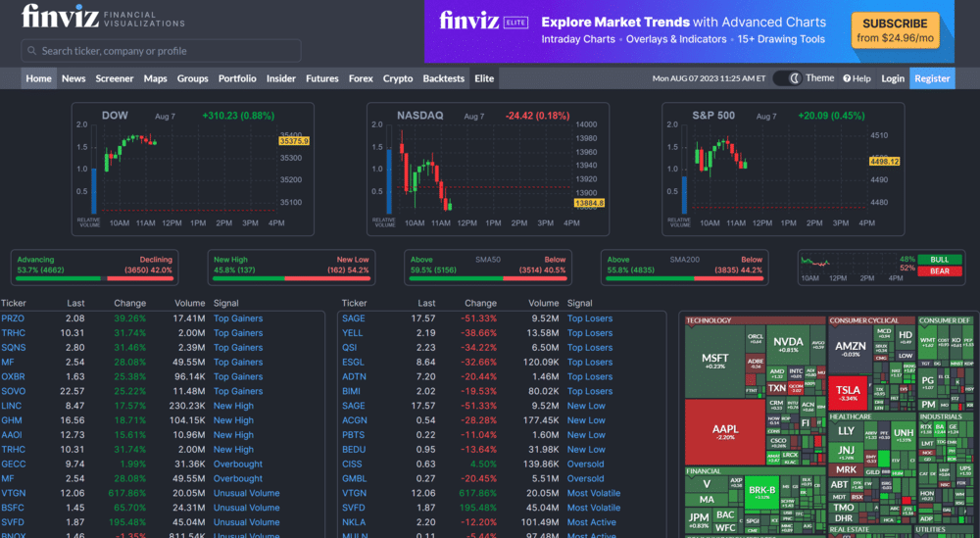Open the PBTS ticker link
980x538 pixels.
tap(353, 435)
